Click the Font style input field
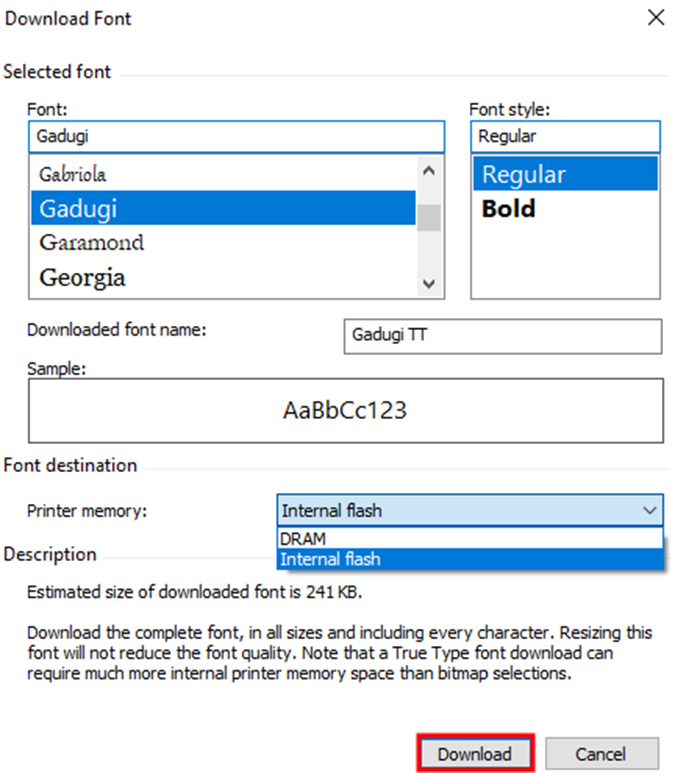 (x=565, y=136)
